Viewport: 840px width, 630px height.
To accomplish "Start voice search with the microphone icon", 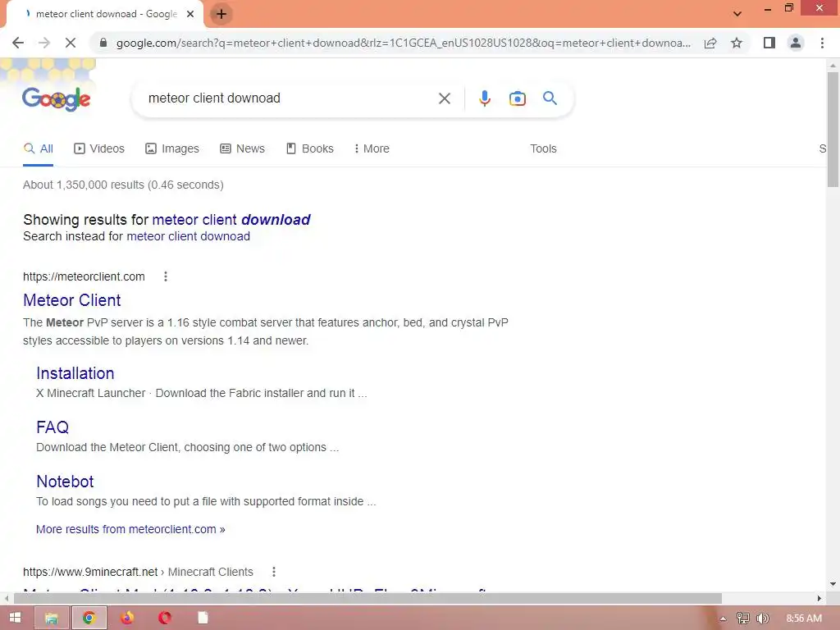I will pyautogui.click(x=484, y=98).
